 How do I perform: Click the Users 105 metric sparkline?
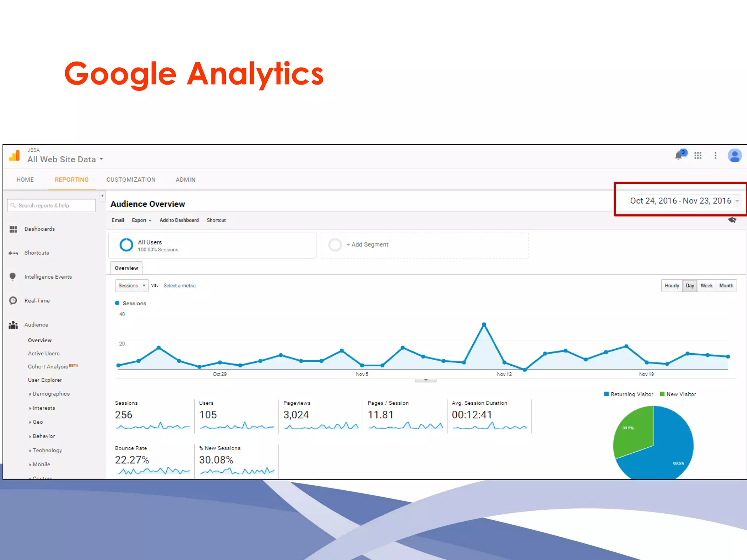tap(237, 425)
